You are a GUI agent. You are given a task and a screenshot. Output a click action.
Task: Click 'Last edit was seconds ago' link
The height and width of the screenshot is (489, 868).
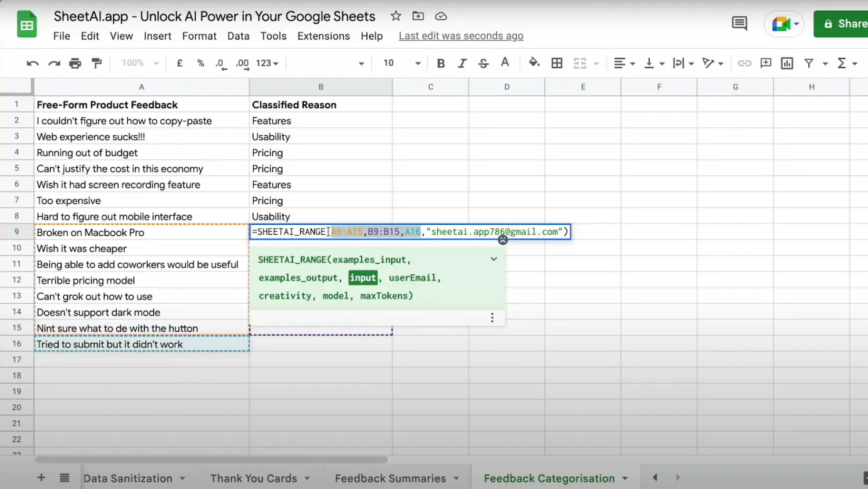[x=461, y=36]
